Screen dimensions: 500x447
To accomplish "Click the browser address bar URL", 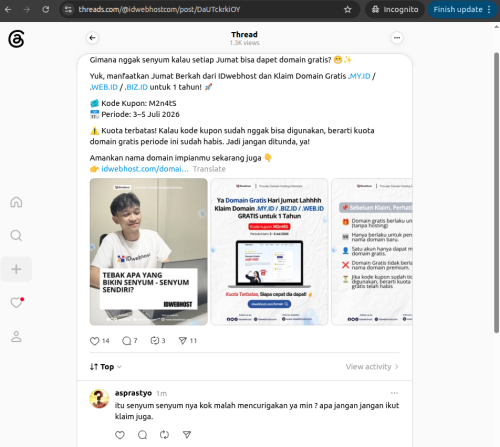I will (159, 9).
